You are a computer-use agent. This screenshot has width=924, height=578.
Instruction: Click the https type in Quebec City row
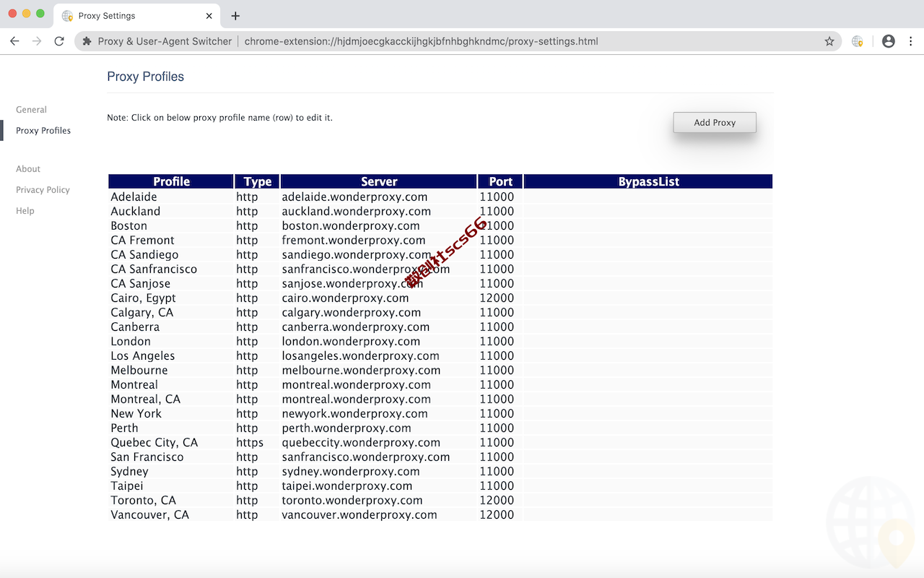(250, 442)
